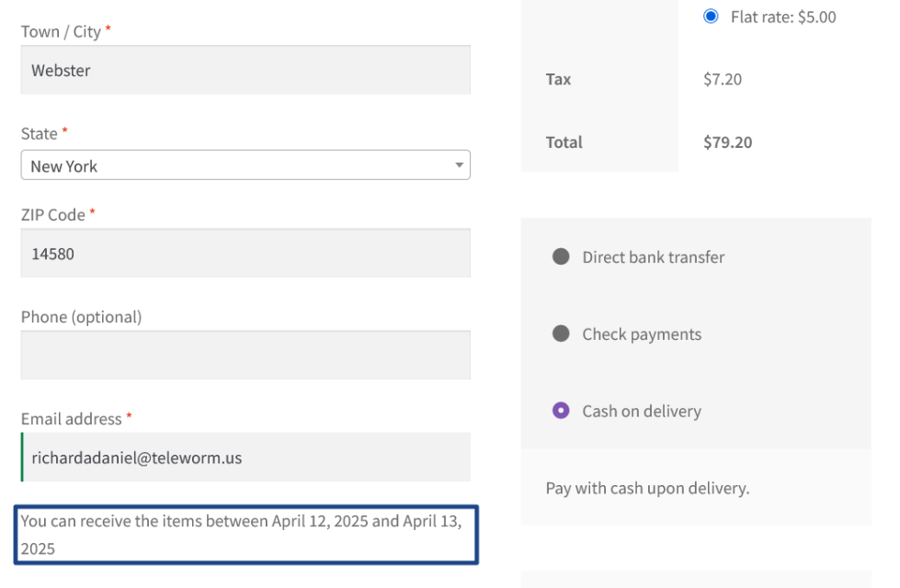Click the Email address input field
The image size is (900, 588).
(245, 458)
